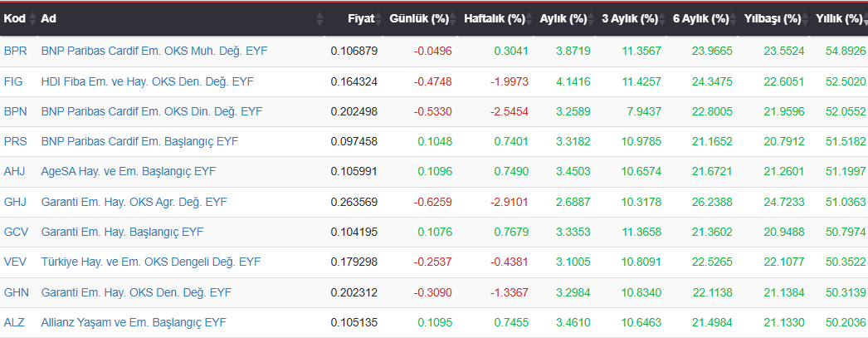868x338 pixels.
Task: Sort by 6 Aylık (%) column header
Action: (x=701, y=19)
